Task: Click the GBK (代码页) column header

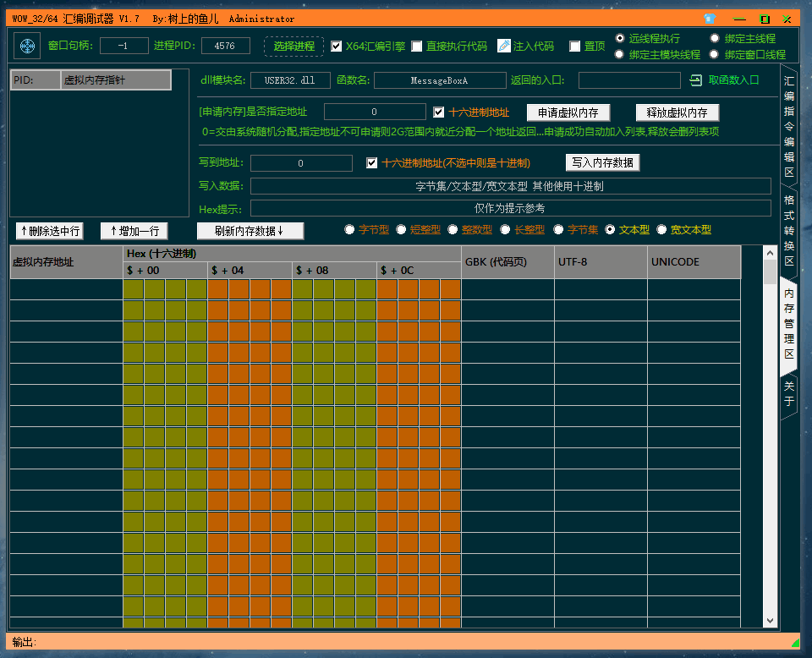Action: pyautogui.click(x=507, y=262)
